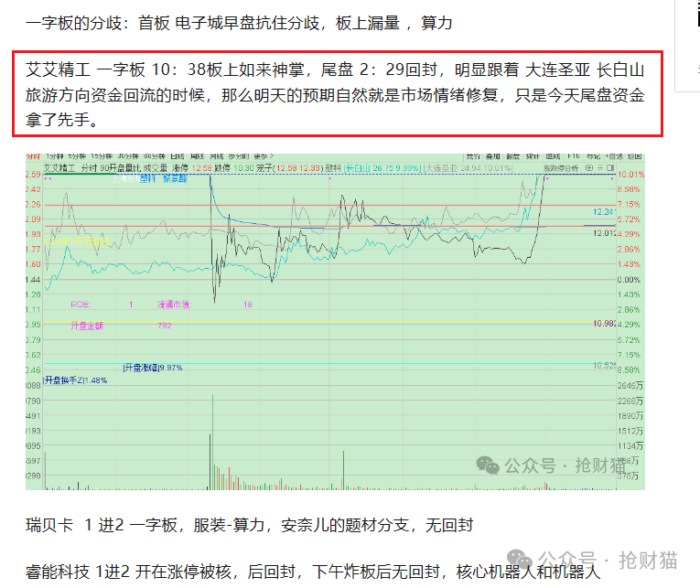Click the 跌停 10.30 price label
700x588 pixels.
click(234, 168)
